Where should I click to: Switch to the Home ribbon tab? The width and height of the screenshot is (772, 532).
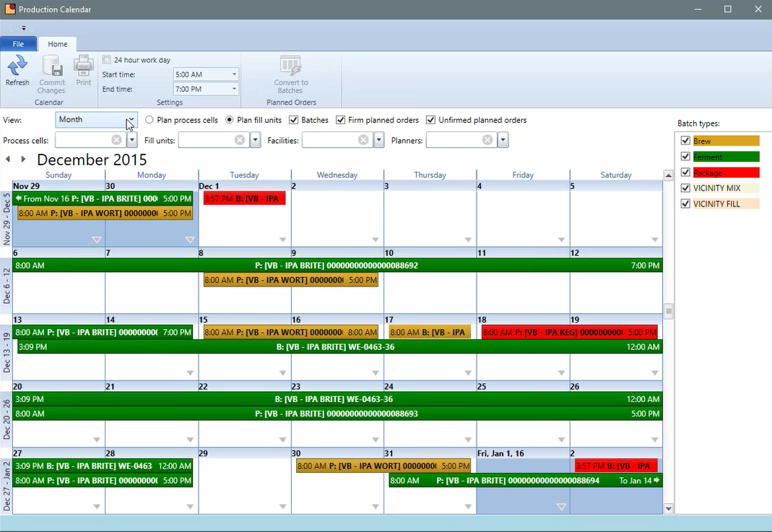58,44
